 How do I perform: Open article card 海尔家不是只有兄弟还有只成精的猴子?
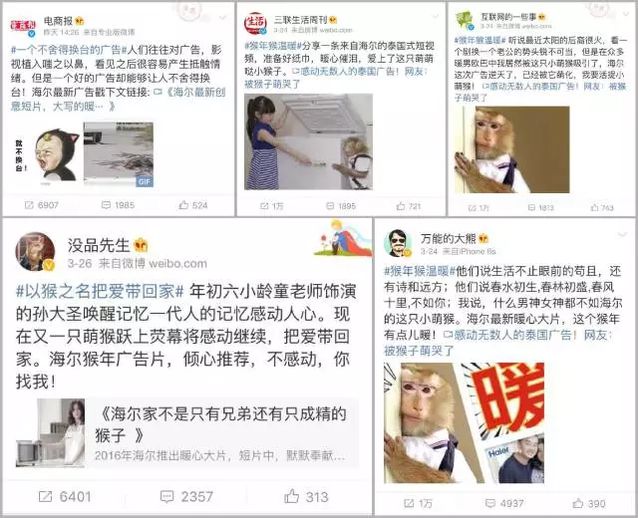click(187, 433)
